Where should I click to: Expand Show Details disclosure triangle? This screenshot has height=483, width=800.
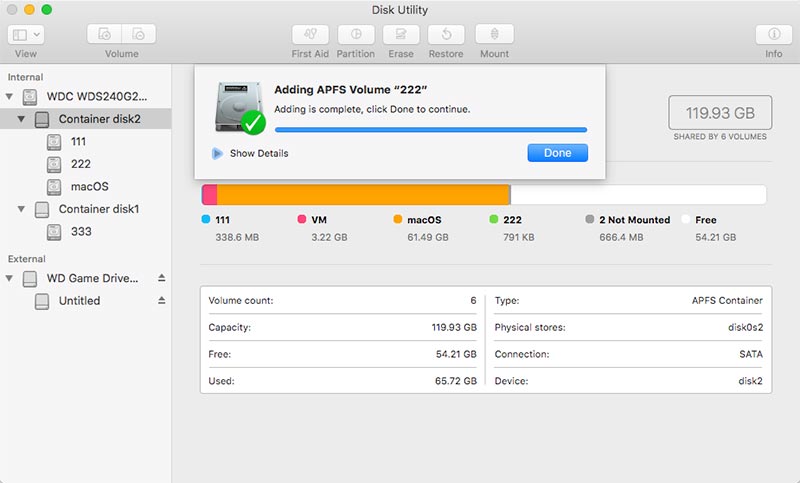click(217, 153)
